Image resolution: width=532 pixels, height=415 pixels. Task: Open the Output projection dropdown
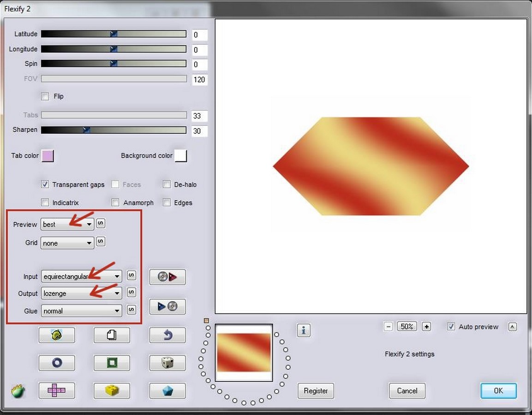click(81, 293)
